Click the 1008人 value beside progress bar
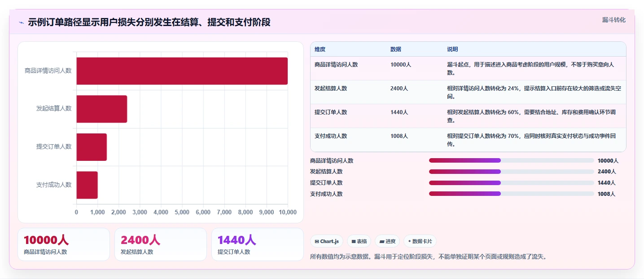Image resolution: width=644 pixels, height=279 pixels. pos(607,194)
